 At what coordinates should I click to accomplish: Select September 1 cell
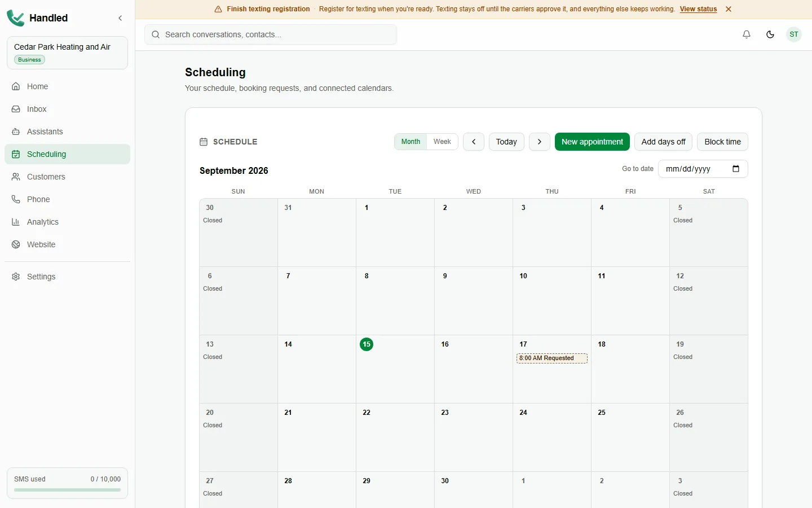[x=395, y=233]
